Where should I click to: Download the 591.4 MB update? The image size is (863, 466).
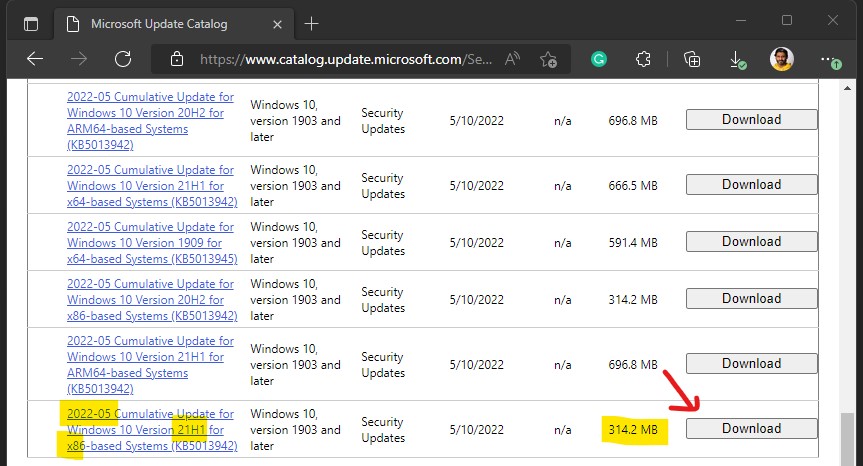click(751, 242)
